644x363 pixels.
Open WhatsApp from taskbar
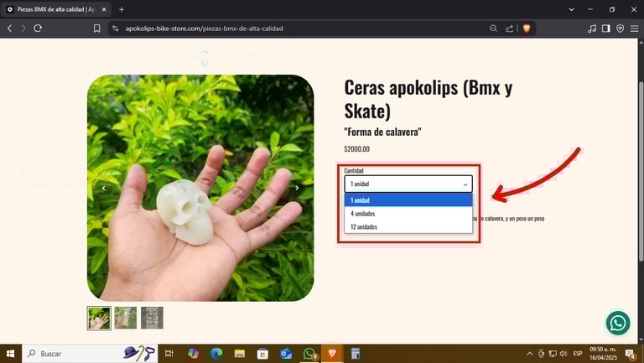(309, 354)
